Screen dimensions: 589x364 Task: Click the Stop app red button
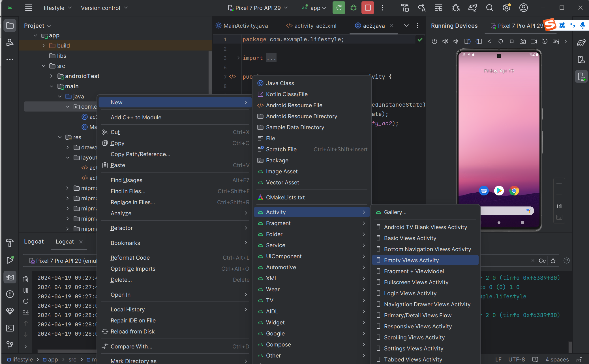pos(368,8)
